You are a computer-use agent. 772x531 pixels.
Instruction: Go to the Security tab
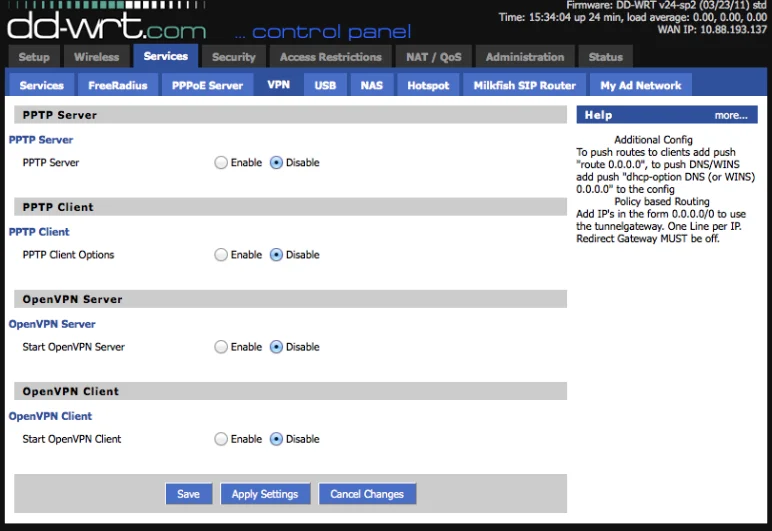(234, 57)
